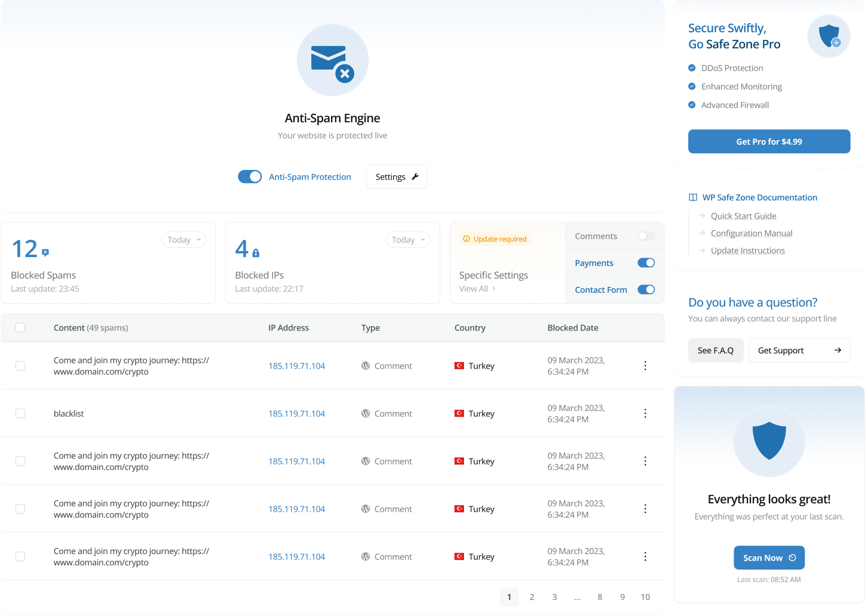Viewport: 866px width, 616px height.
Task: Open the Today dropdown for Blocked IPs
Action: (408, 240)
